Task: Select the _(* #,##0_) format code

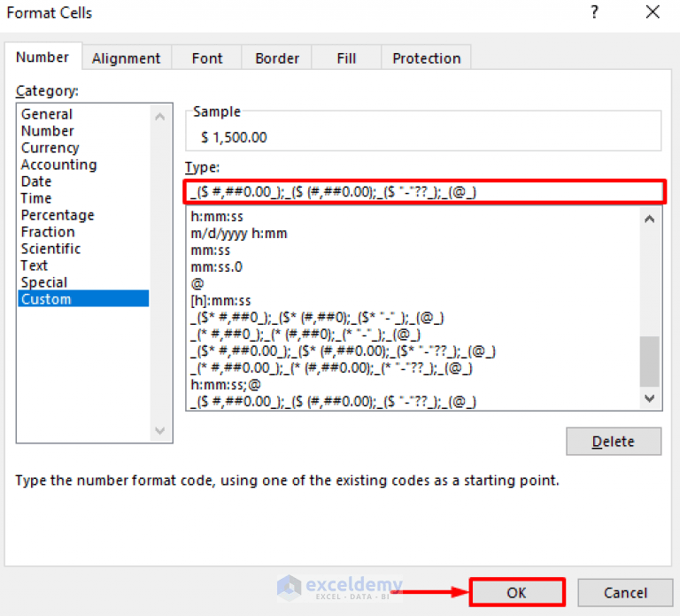Action: tap(413, 335)
